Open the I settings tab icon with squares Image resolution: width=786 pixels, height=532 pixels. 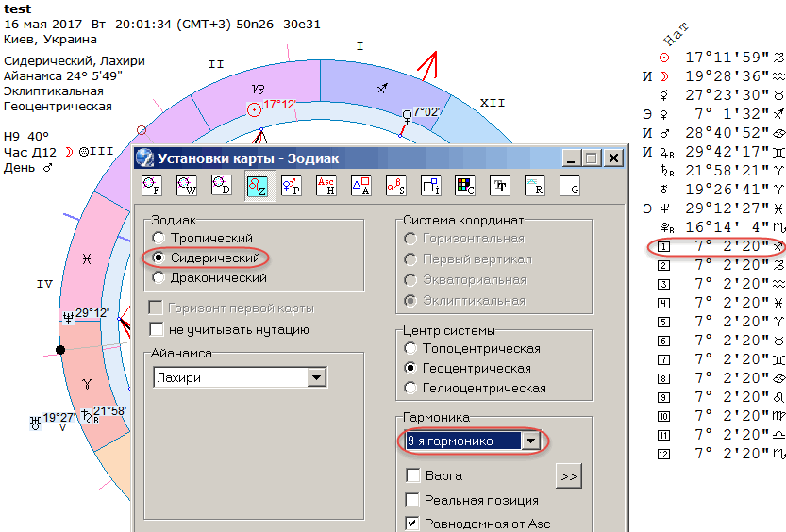430,186
